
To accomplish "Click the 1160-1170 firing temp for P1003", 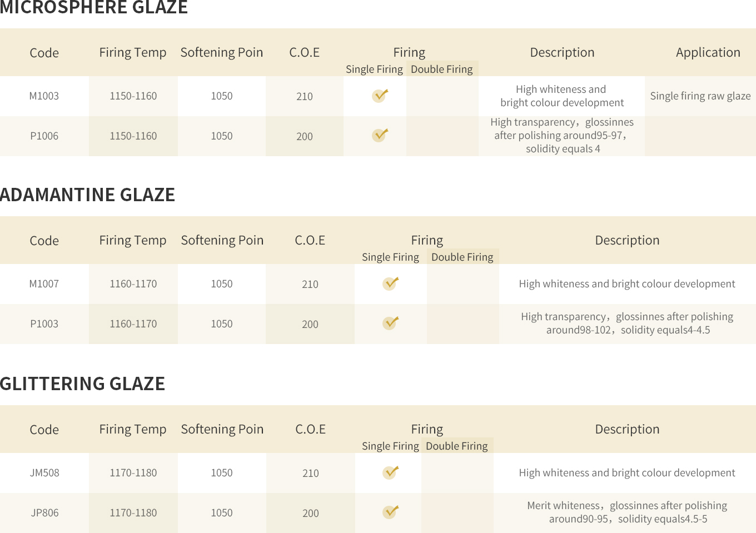I will click(x=133, y=323).
